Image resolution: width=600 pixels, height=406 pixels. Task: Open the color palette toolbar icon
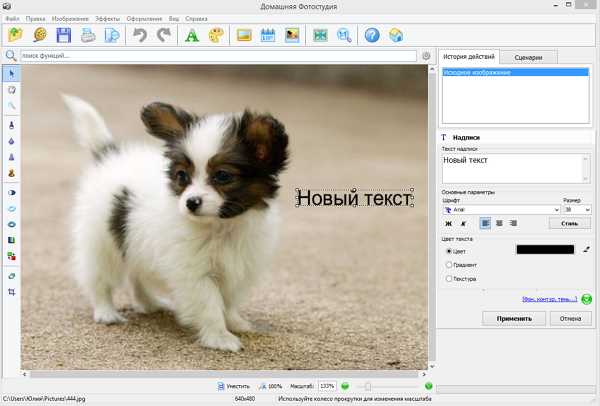point(216,35)
